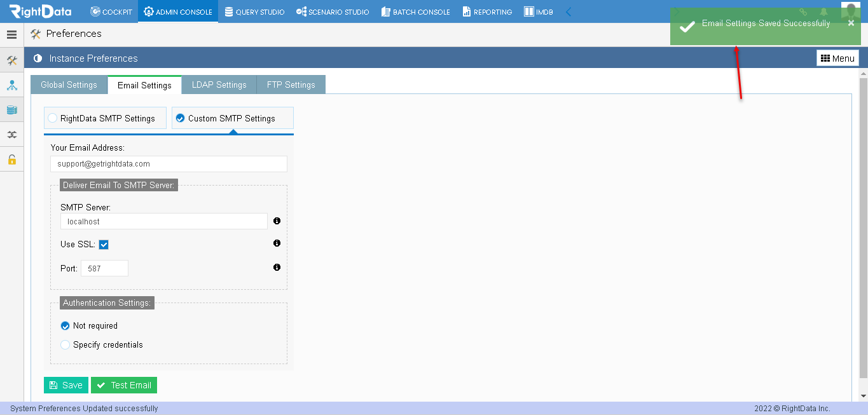The image size is (868, 415).
Task: Open the Menu grid button
Action: click(837, 58)
